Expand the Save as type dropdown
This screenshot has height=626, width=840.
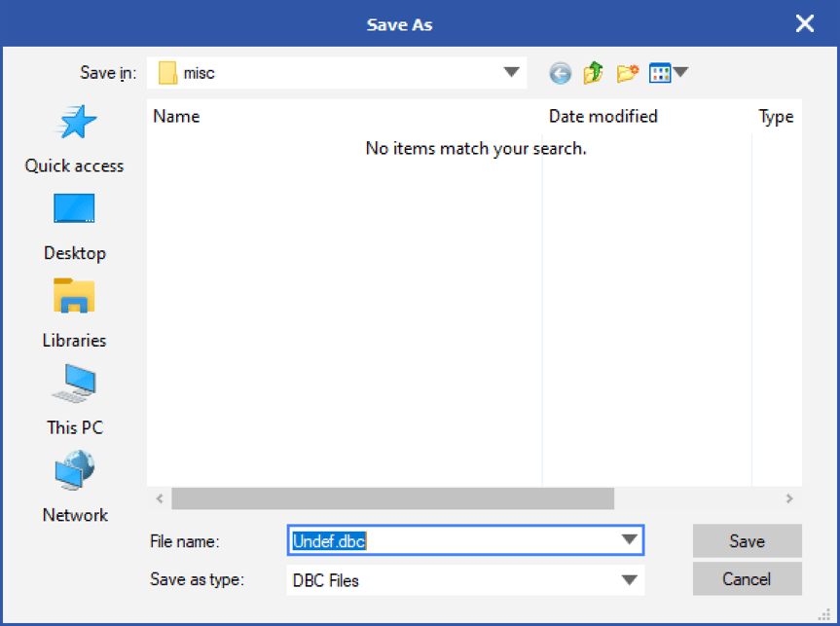629,580
